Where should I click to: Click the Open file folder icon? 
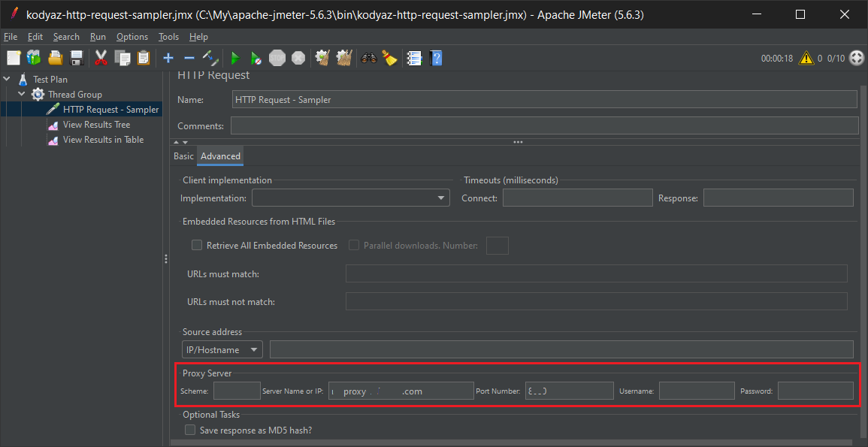click(56, 58)
